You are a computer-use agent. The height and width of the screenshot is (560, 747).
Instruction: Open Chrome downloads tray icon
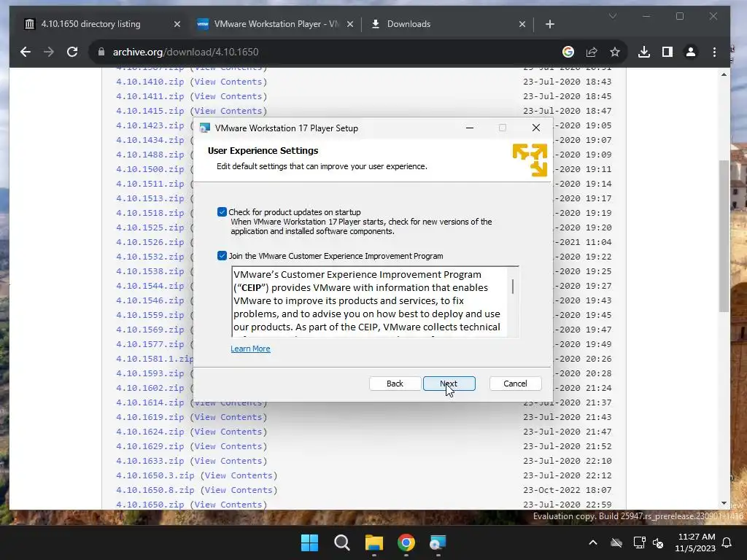(644, 52)
